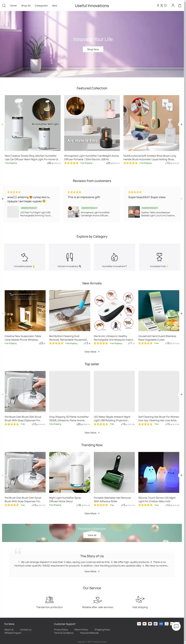Visit the Facebook social icon
The width and height of the screenshot is (186, 644).
point(158,6)
